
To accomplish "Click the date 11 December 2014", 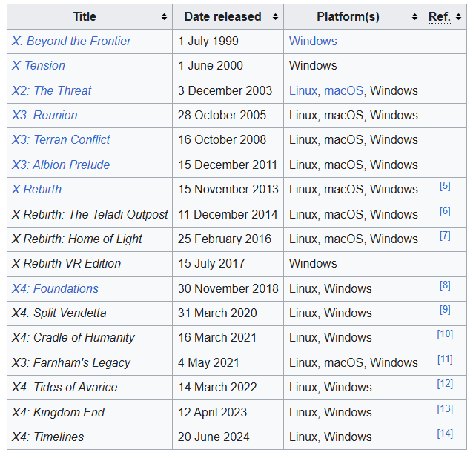I will point(228,214).
